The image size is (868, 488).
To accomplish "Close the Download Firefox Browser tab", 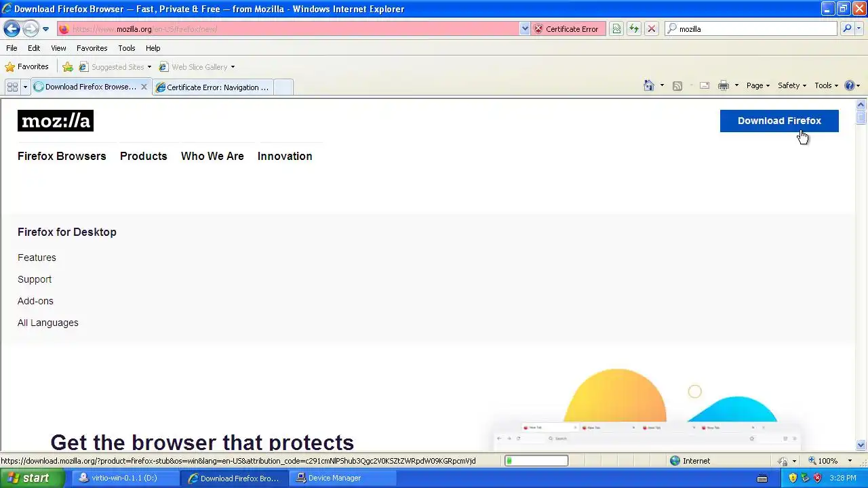I will [144, 87].
